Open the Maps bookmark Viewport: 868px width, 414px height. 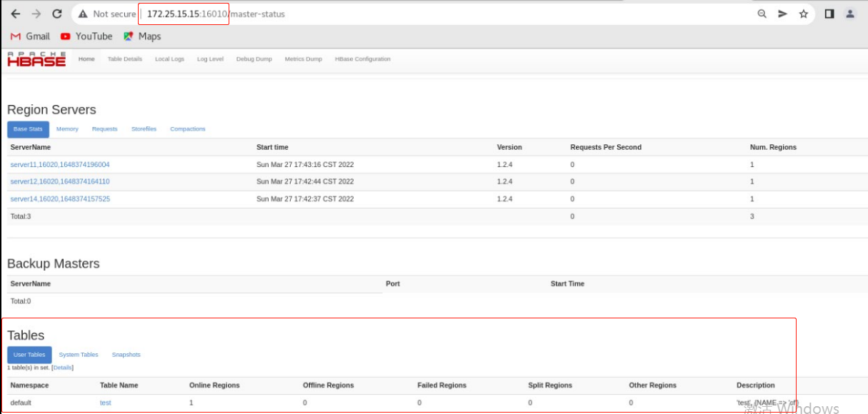(142, 36)
